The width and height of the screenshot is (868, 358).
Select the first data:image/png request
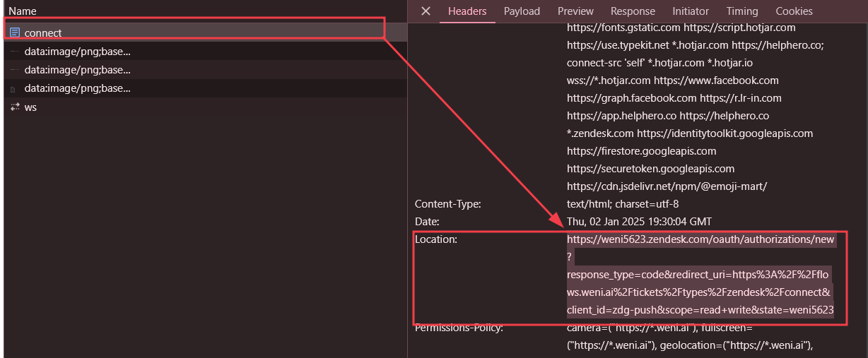77,52
